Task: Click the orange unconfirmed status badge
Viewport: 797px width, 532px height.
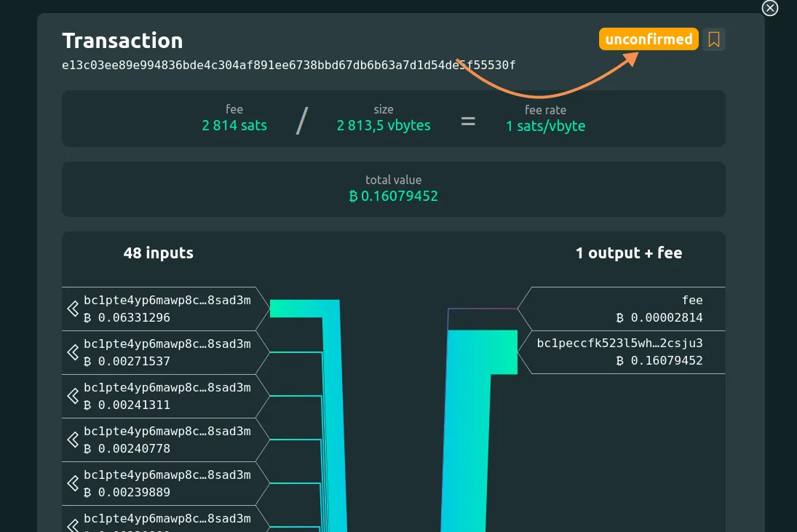Action: click(x=649, y=39)
